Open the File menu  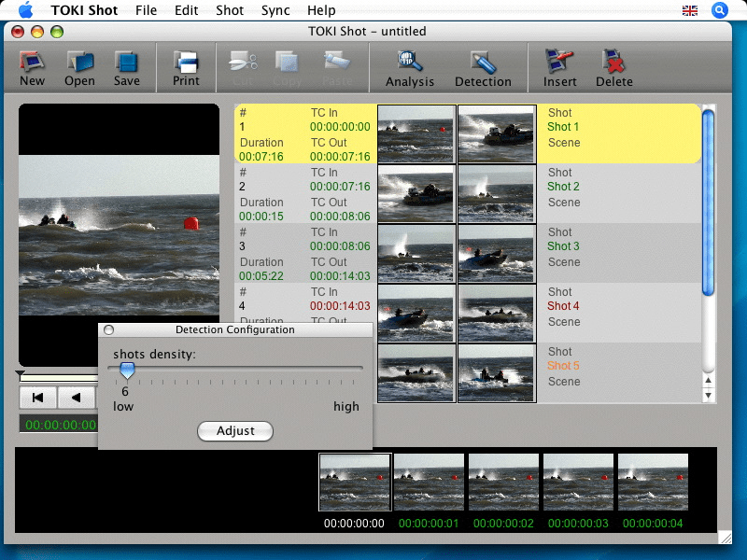[x=146, y=10]
